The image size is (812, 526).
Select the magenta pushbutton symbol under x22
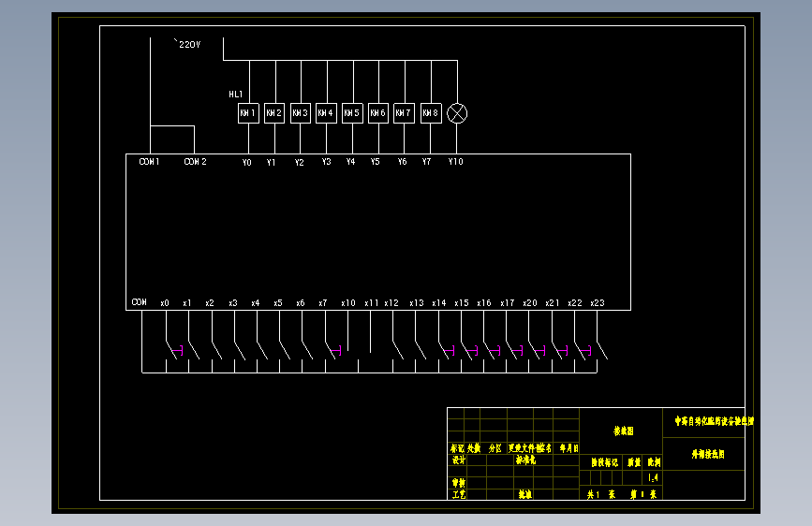585,351
